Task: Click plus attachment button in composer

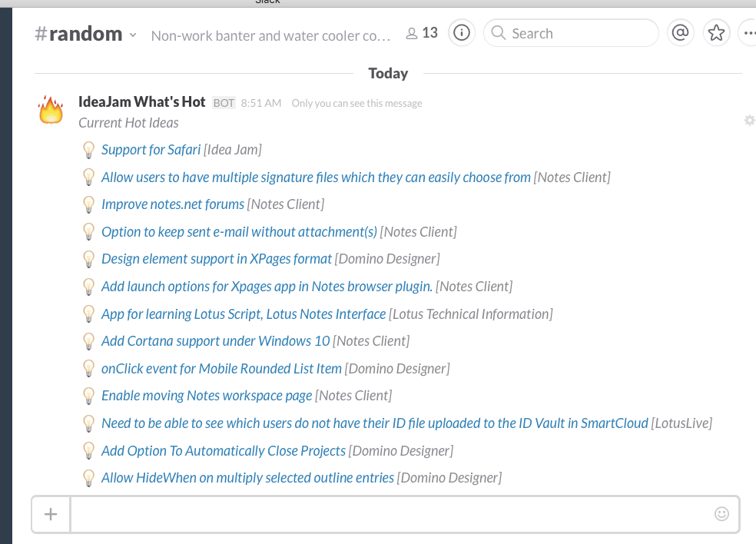Action: pyautogui.click(x=51, y=514)
